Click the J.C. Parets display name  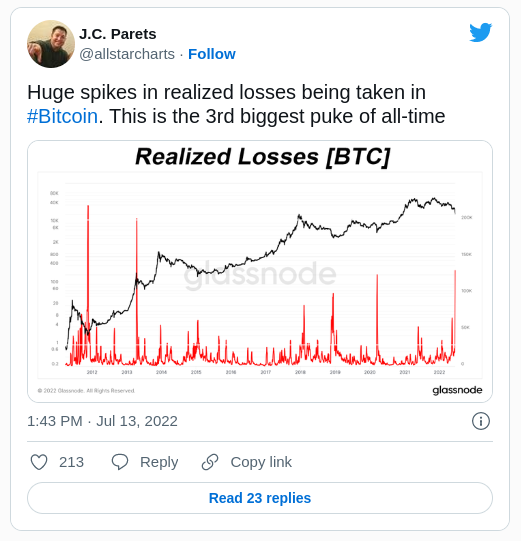point(118,34)
